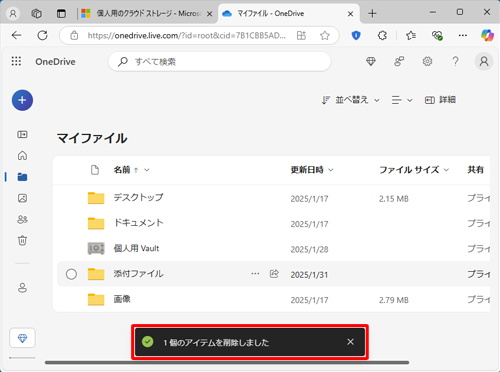This screenshot has width=500, height=372.
Task: Open the 詳細 details pane
Action: pyautogui.click(x=440, y=100)
